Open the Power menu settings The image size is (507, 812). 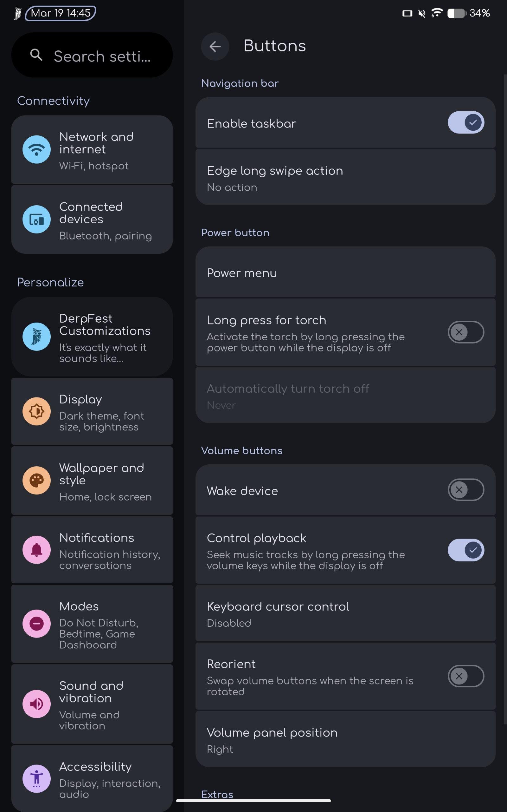tap(345, 273)
